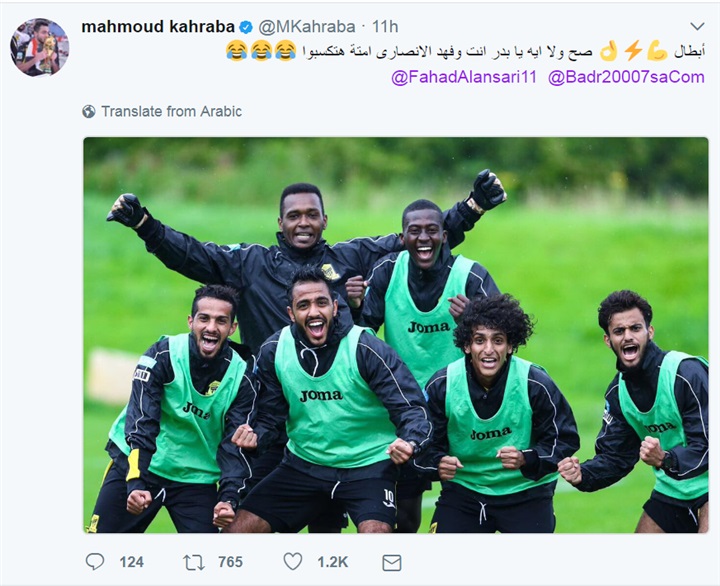The image size is (720, 586).
Task: Click the blue verified badge
Action: tap(246, 28)
